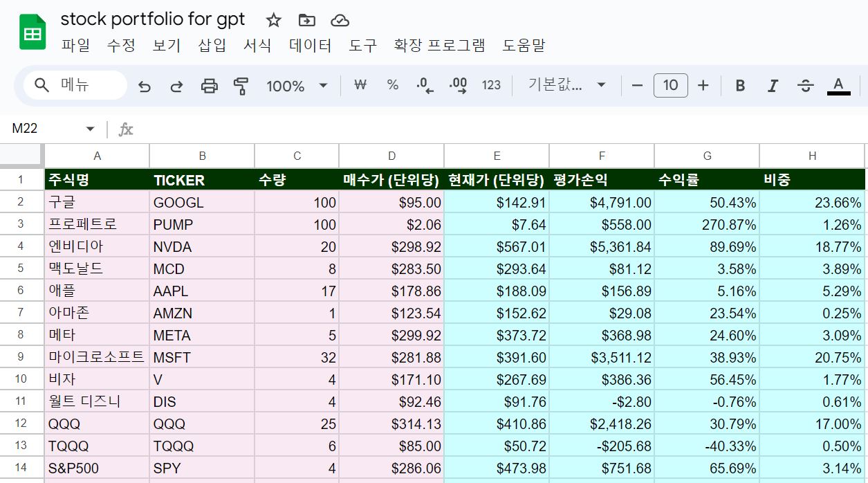Open the 데이터 menu
This screenshot has width=868, height=483.
pos(311,46)
